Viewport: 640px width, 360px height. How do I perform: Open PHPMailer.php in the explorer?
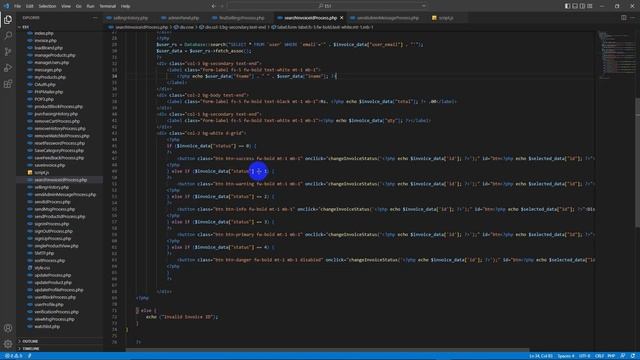pos(49,92)
